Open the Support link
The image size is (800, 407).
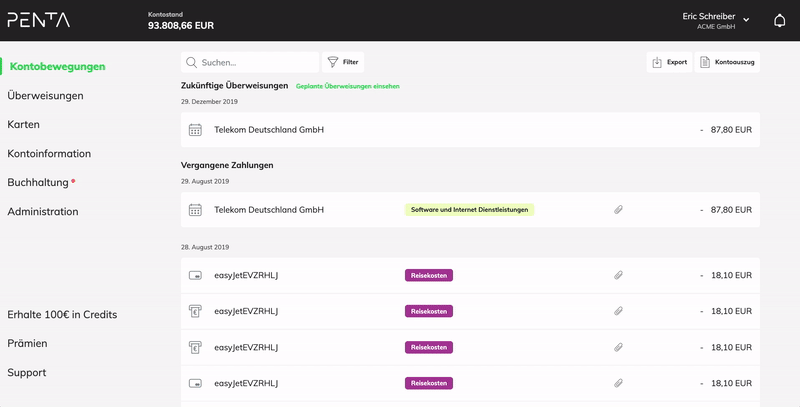click(27, 373)
